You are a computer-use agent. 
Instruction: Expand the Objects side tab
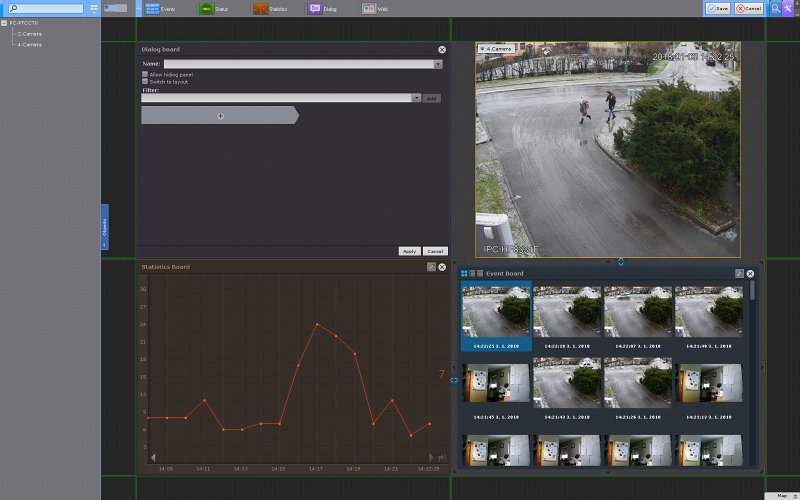pos(104,227)
